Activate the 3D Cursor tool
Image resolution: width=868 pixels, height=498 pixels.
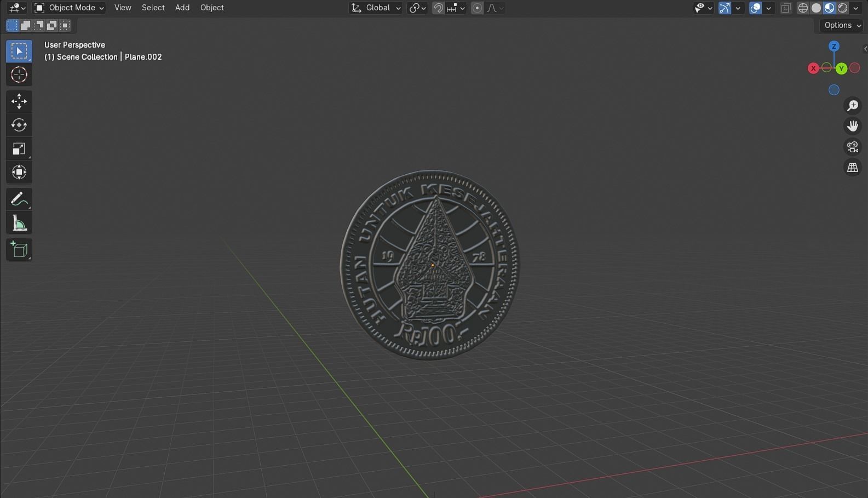(x=19, y=75)
